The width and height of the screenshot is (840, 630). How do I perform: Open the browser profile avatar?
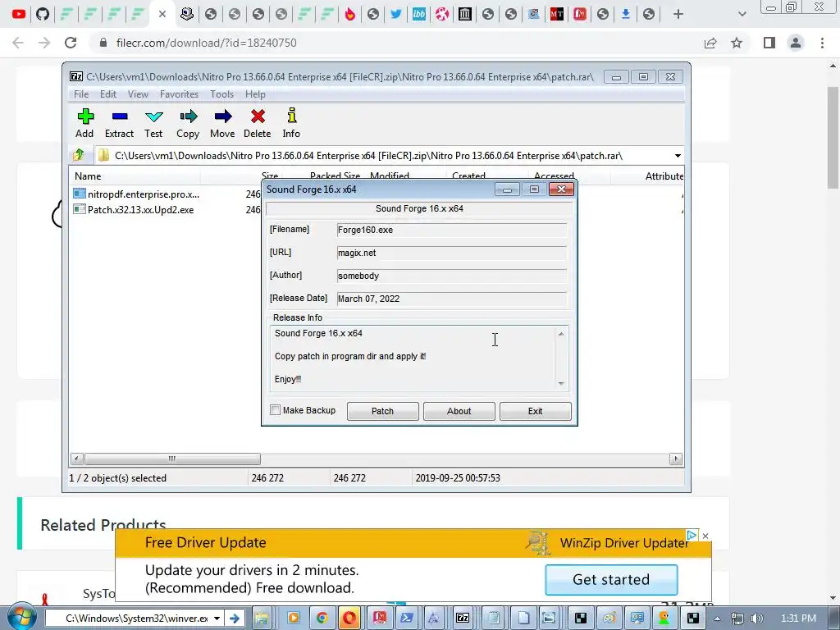coord(796,43)
